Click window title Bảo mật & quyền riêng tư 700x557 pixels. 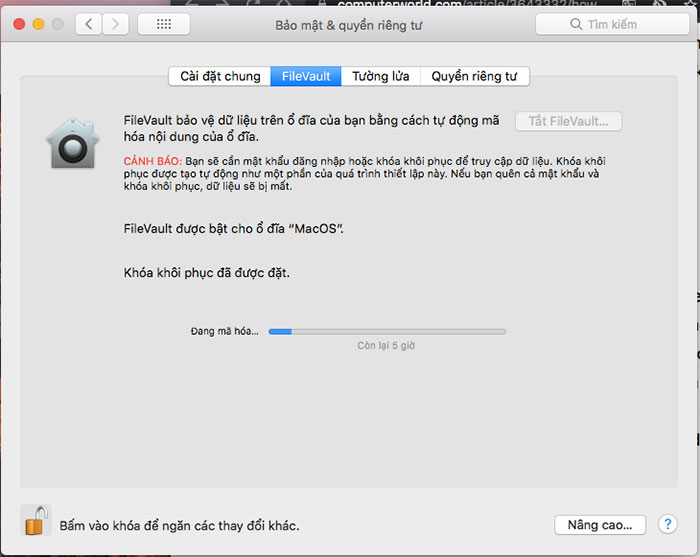pos(348,25)
